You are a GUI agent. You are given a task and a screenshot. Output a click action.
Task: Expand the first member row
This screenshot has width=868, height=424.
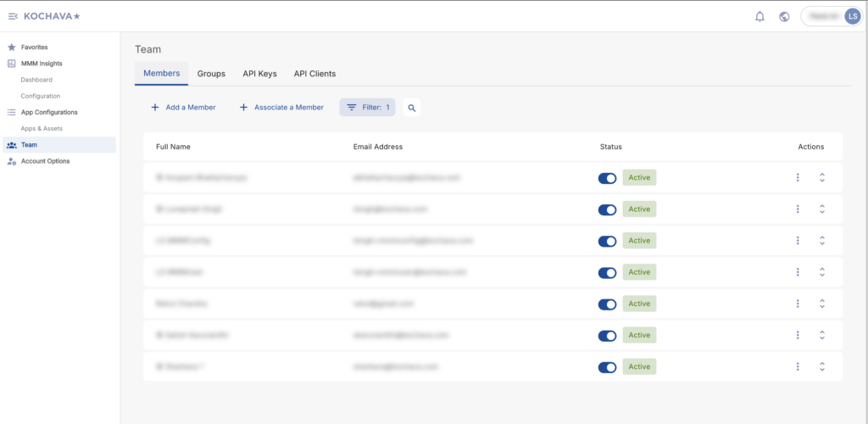coord(822,178)
